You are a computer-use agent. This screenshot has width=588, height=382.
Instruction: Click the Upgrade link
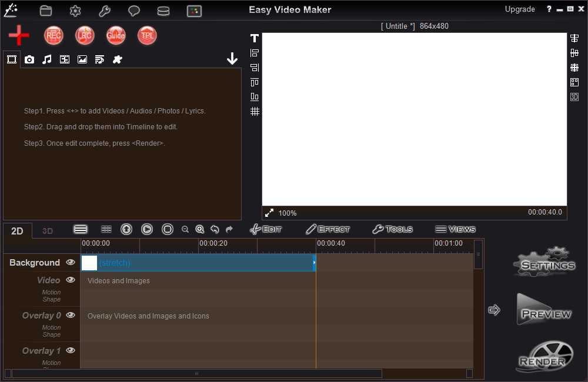520,9
